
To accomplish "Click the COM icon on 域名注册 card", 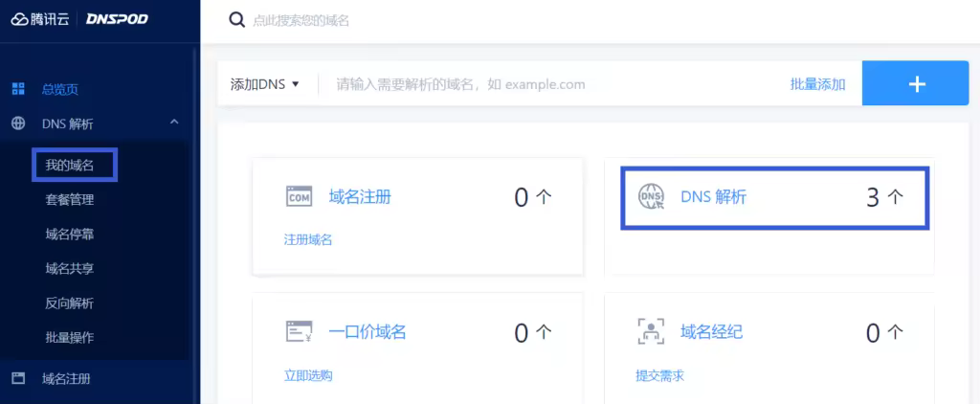I will click(299, 196).
